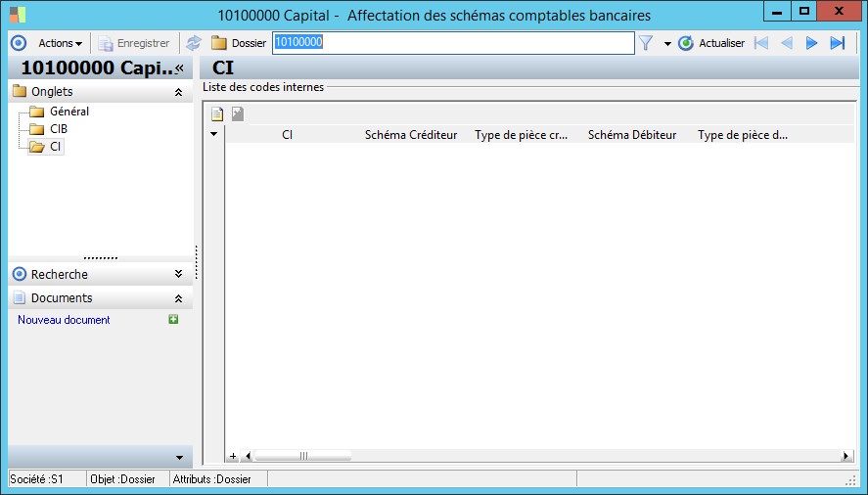
Task: Maximize the window
Action: point(804,12)
